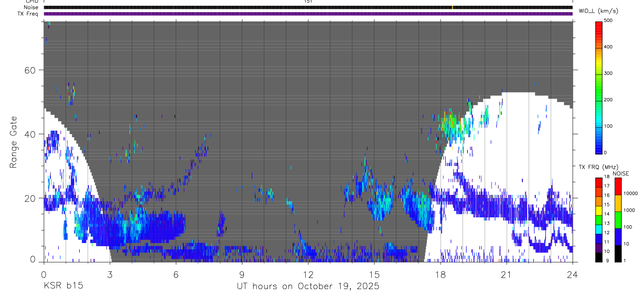Select the green NOISE swatch above 100
644x297 pixels.
click(618, 219)
